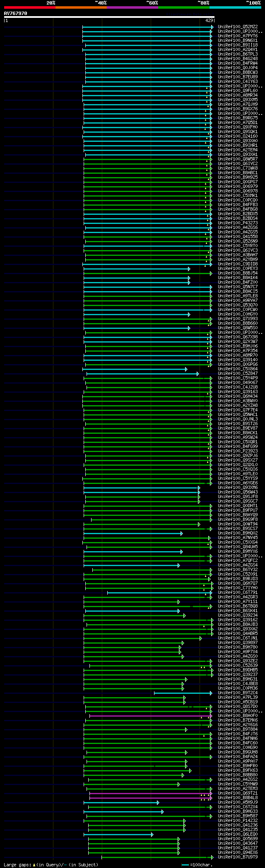
Task: Select label UniRef100_P23923
Action: [x=238, y=451]
